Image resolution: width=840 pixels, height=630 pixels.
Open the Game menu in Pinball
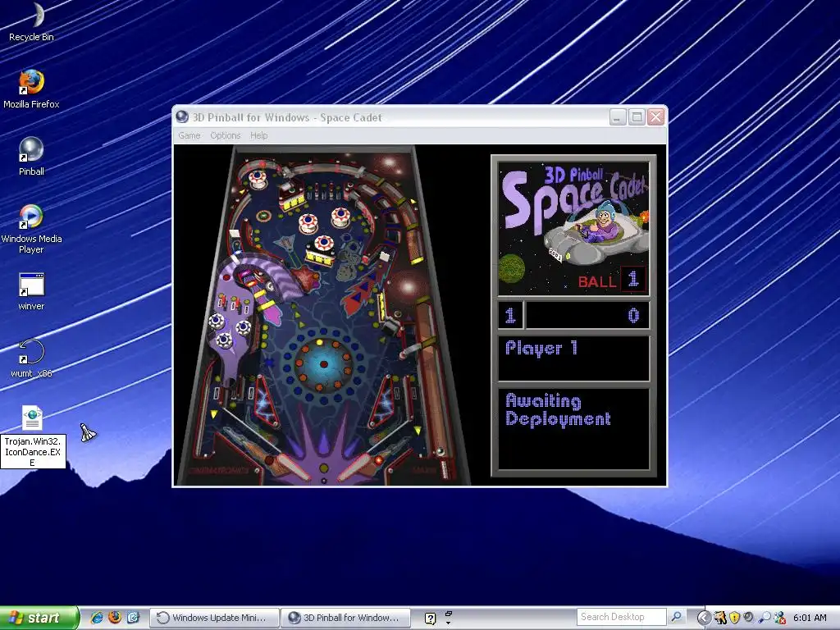[x=189, y=135]
